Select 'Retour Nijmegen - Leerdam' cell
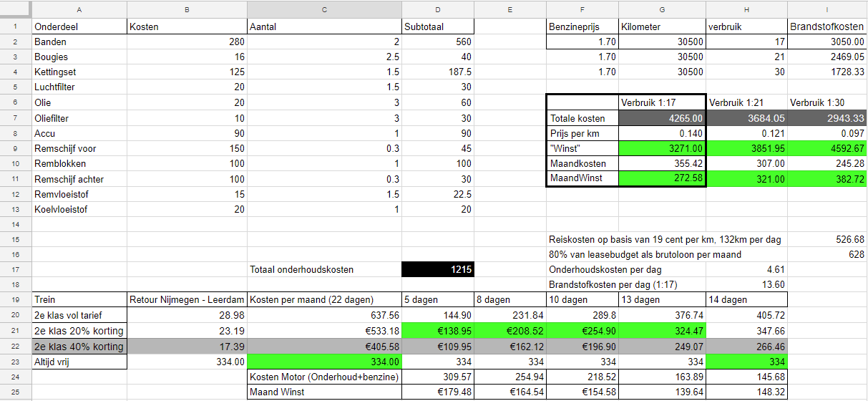The image size is (868, 401). tap(187, 300)
